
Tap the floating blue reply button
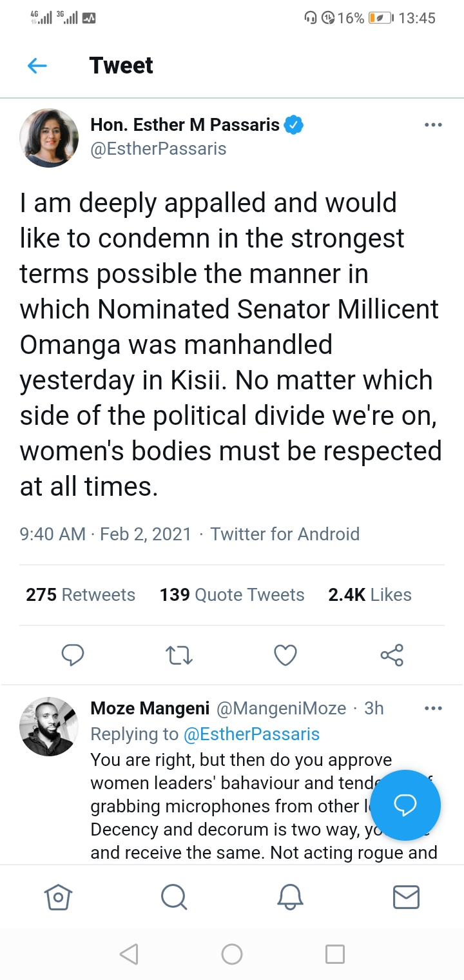pos(405,805)
